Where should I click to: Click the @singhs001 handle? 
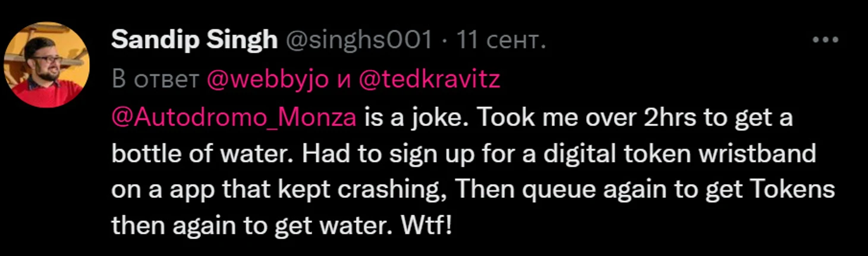359,40
